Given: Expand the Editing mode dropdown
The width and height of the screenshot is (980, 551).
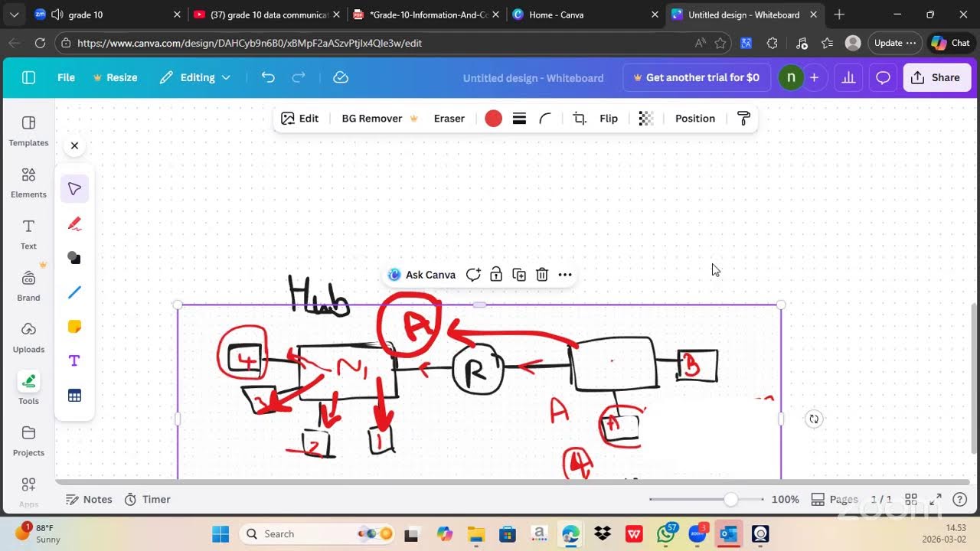Looking at the screenshot, I should point(195,77).
